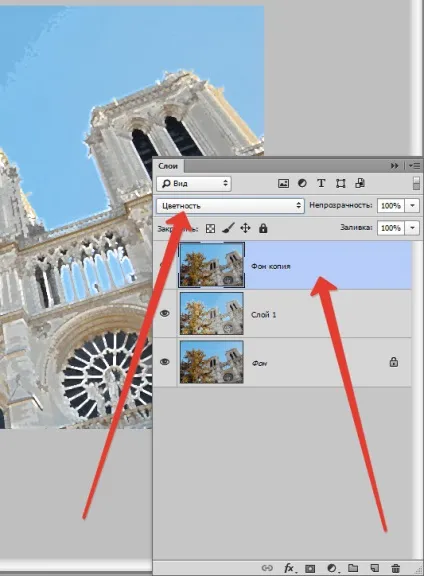Open the Вид filter type dropdown
This screenshot has height=576, width=424.
[x=194, y=183]
